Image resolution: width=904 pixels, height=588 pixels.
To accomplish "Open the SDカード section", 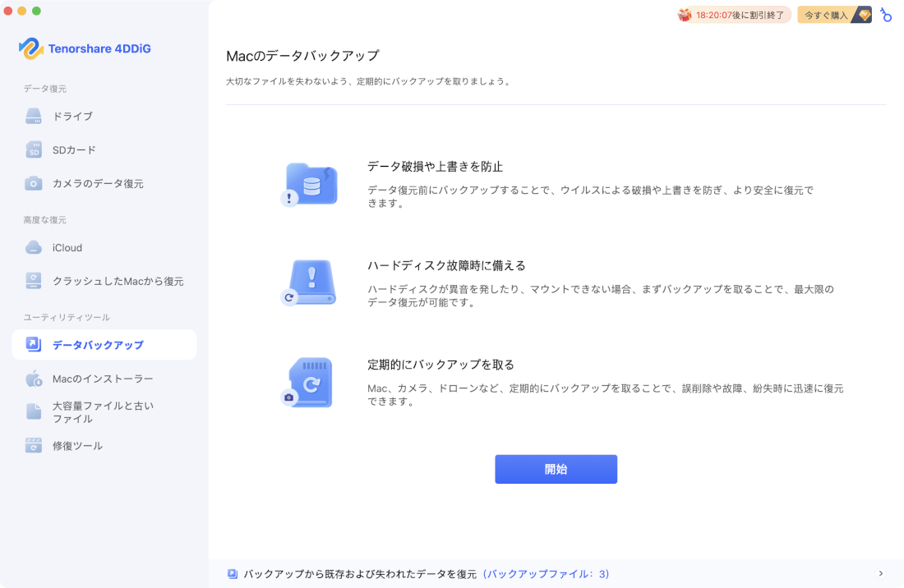I will click(x=104, y=149).
